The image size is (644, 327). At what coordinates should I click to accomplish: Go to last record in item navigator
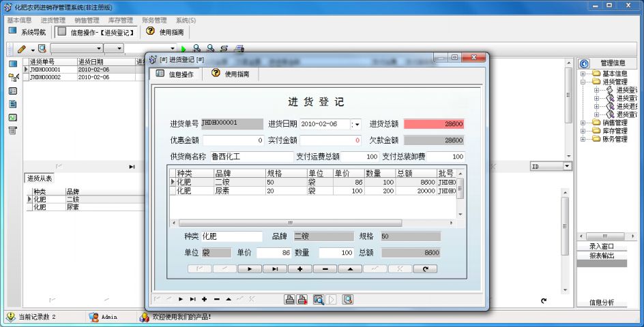275,269
